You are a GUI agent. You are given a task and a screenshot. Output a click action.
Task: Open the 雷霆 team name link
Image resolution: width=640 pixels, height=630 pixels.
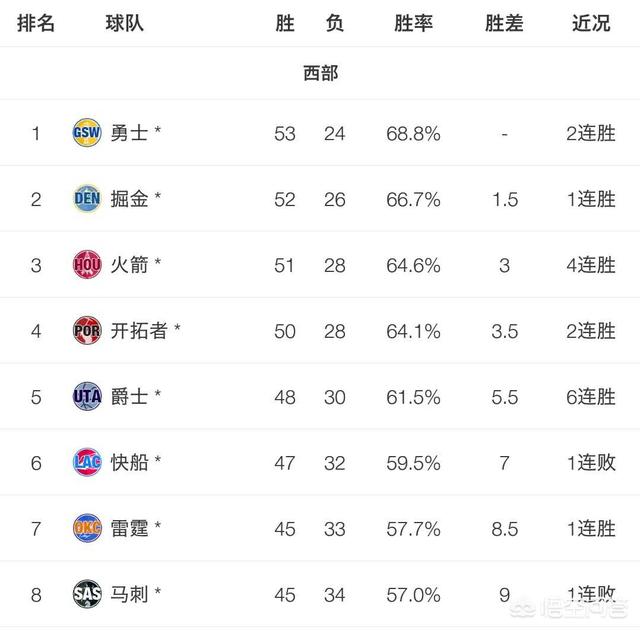(x=129, y=528)
